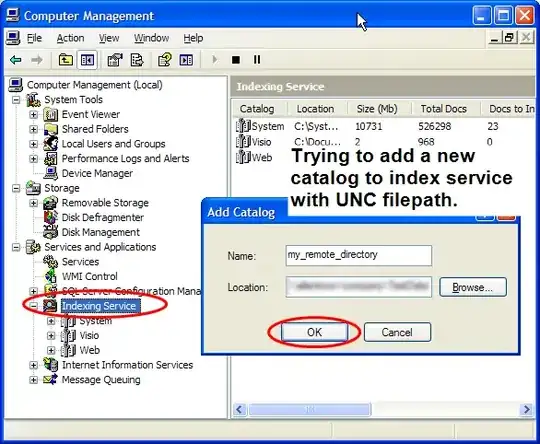Screen dimensions: 540x444
Task: Click the Pause indexing icon
Action: (x=257, y=60)
